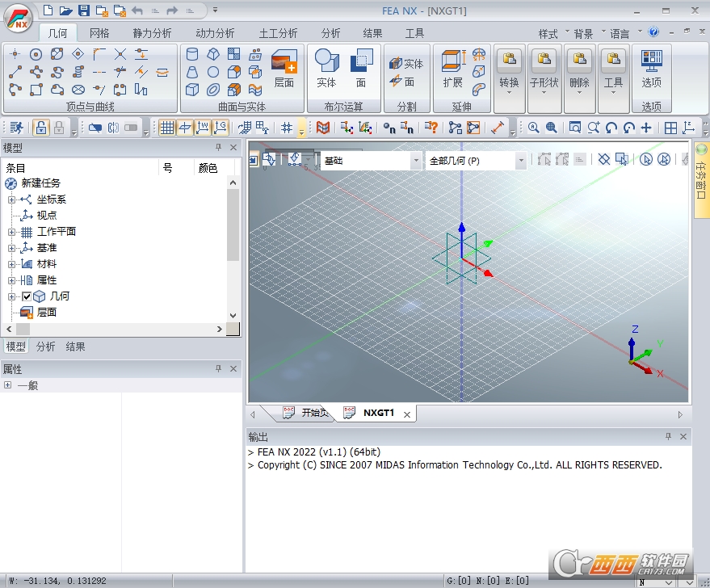The height and width of the screenshot is (588, 710).
Task: Open the 面 boolean face operation
Action: pyautogui.click(x=361, y=69)
